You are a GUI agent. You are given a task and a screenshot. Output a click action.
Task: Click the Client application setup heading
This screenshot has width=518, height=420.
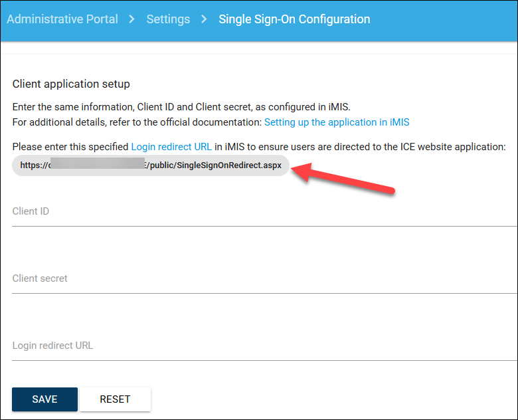coord(71,84)
